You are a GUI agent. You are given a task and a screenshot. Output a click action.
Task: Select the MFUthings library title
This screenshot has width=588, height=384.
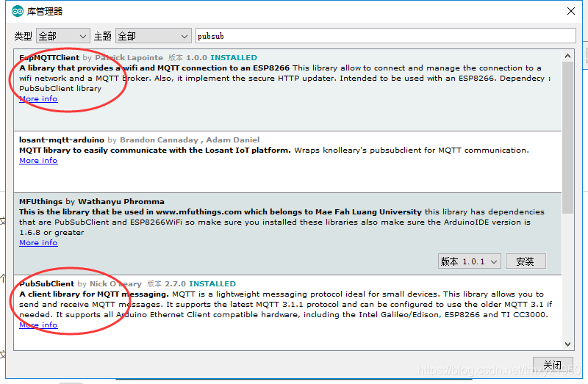click(x=40, y=202)
